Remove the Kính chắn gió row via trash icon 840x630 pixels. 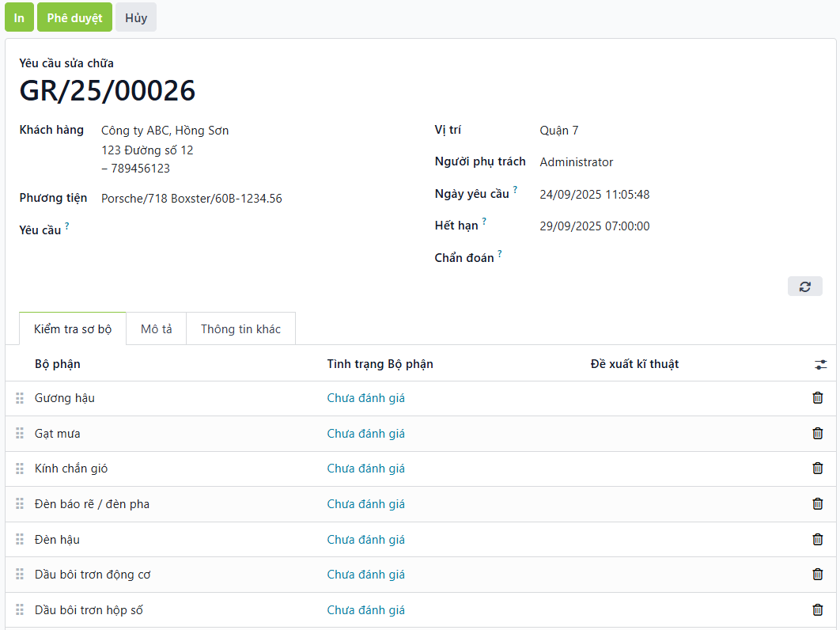coord(817,469)
